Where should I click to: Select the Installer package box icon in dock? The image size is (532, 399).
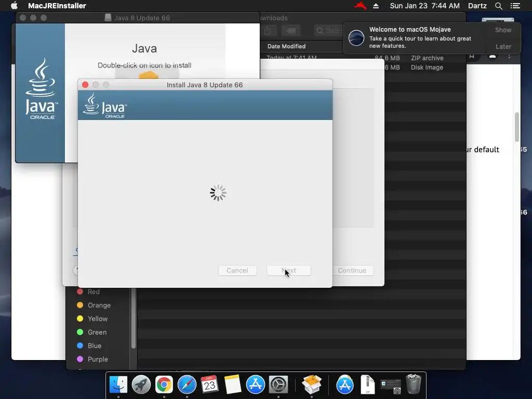click(312, 384)
